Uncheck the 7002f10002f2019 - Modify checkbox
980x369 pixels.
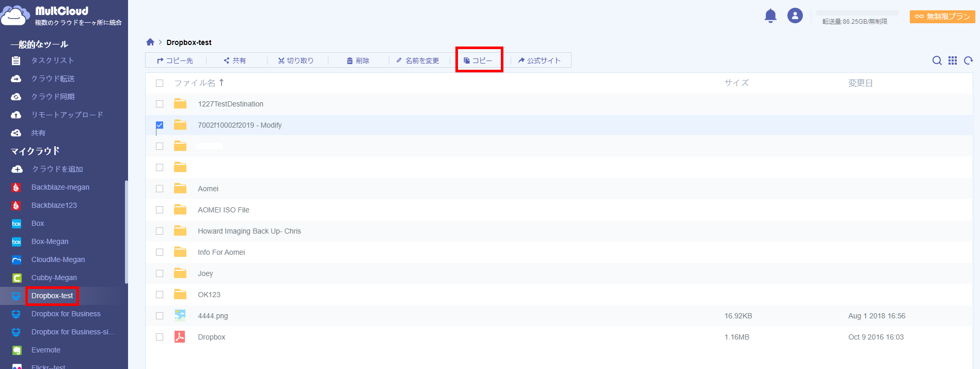coord(160,125)
